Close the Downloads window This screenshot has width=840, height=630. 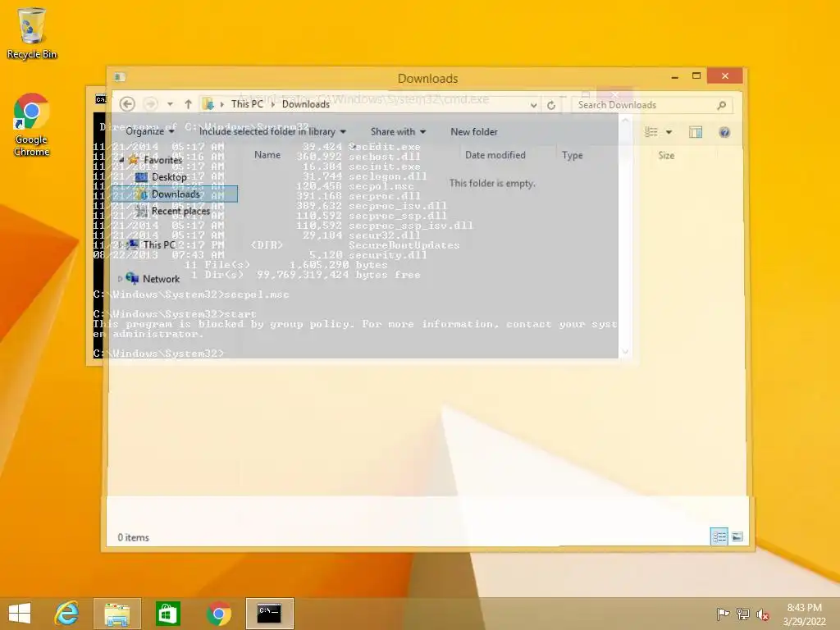pyautogui.click(x=725, y=76)
